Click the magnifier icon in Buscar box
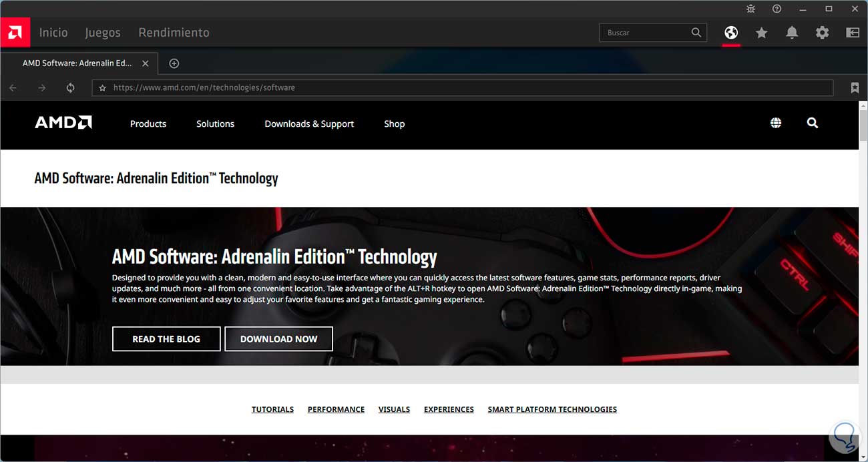The width and height of the screenshot is (868, 462). click(x=696, y=32)
